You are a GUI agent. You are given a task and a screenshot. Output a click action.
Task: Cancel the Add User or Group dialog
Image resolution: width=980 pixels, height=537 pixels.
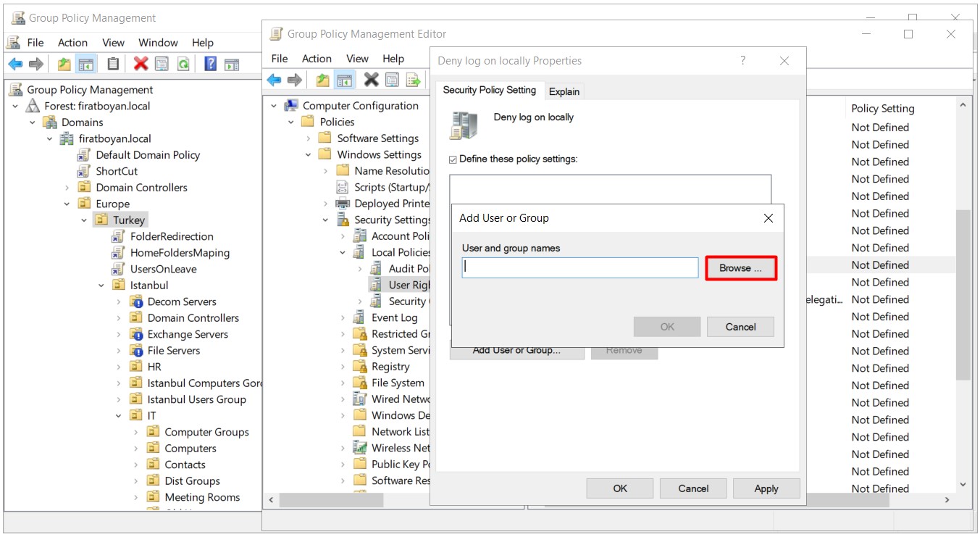pyautogui.click(x=740, y=327)
